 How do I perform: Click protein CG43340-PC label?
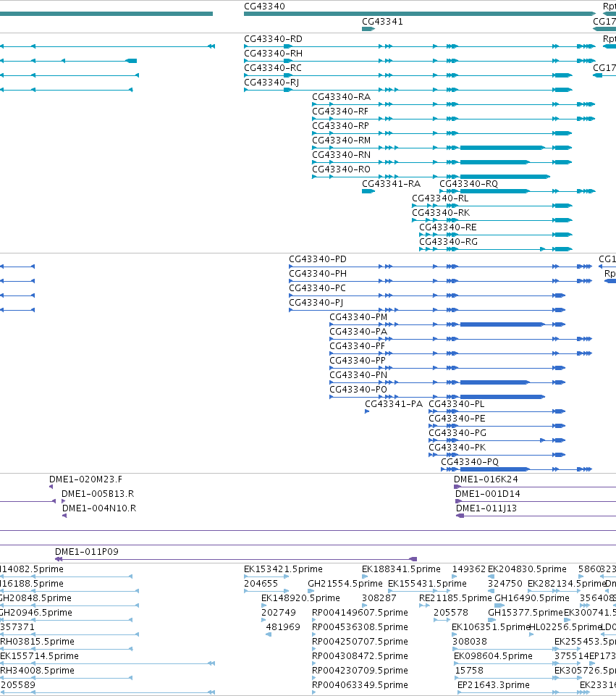(x=317, y=288)
